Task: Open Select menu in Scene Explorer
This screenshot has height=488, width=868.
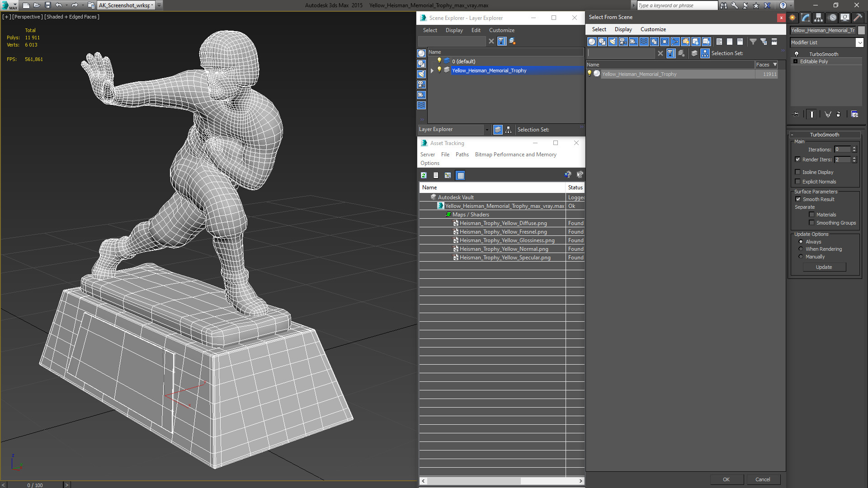Action: pos(430,30)
